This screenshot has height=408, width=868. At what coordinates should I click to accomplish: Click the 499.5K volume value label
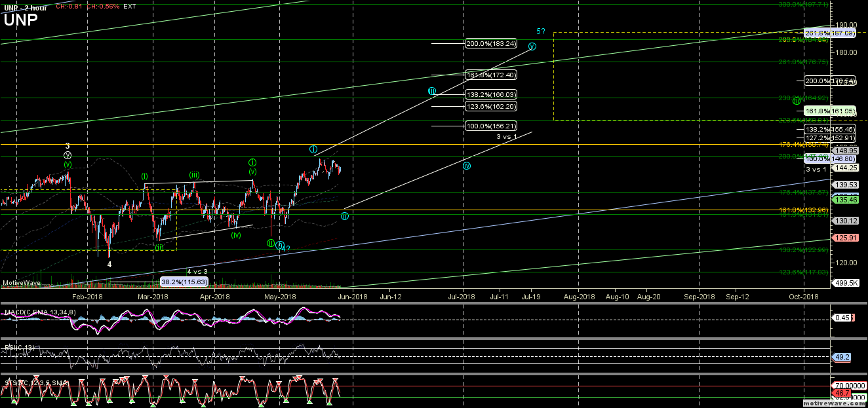[843, 283]
